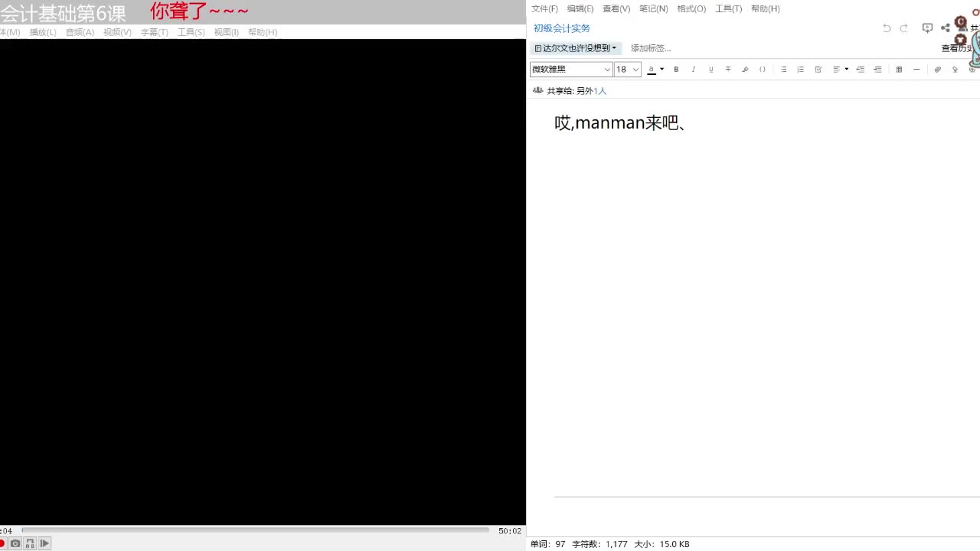Click the 共享给 people icon
The width and height of the screenshot is (980, 551).
click(537, 90)
